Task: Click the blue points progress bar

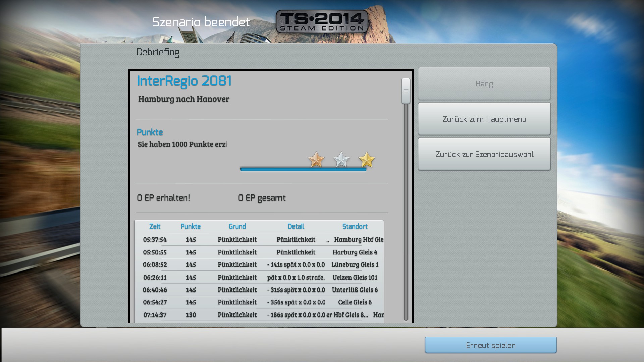Action: point(303,169)
